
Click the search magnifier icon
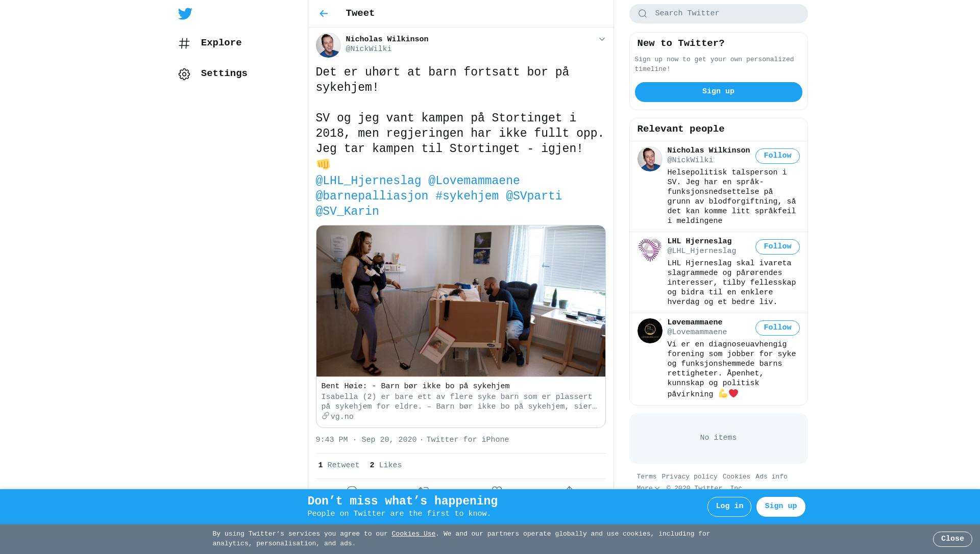643,14
